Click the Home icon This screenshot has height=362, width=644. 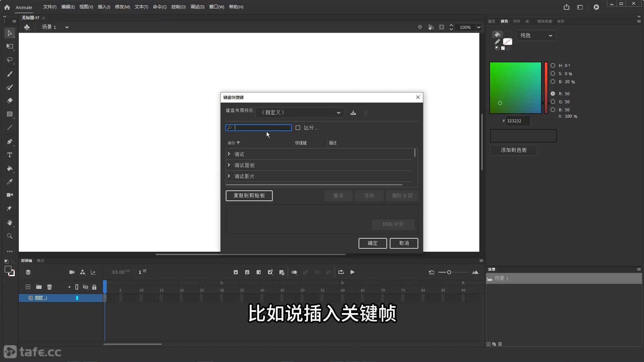[x=7, y=7]
